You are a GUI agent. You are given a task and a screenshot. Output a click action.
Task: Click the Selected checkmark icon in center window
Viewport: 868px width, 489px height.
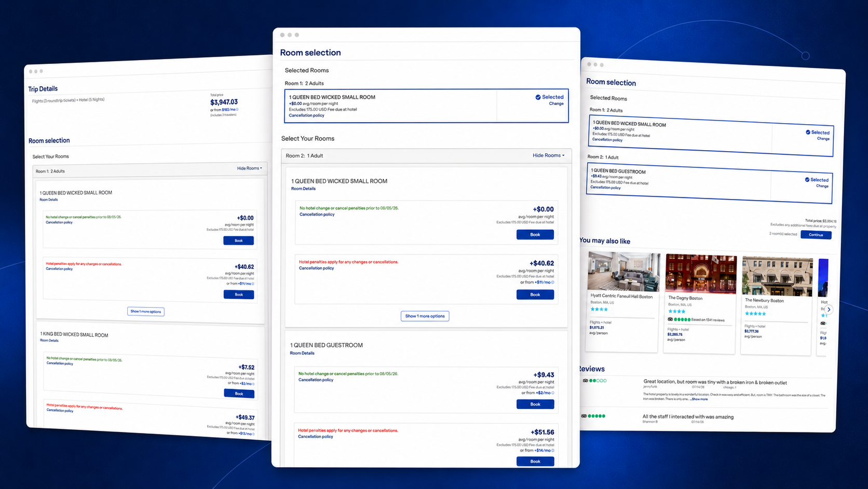[538, 97]
